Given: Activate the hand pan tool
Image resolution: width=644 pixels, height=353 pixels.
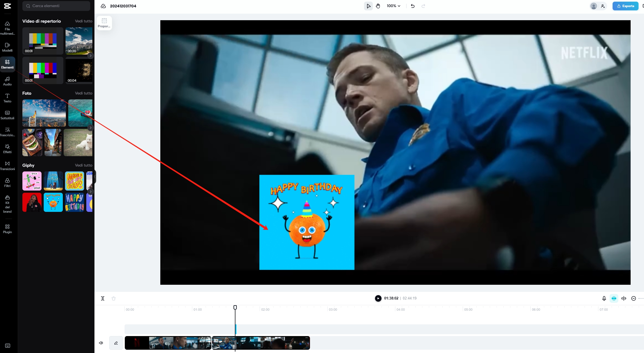Looking at the screenshot, I should [x=378, y=6].
